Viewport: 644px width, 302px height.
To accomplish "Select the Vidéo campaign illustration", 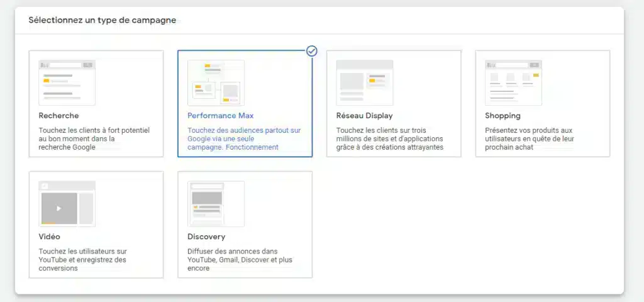I will (x=67, y=204).
